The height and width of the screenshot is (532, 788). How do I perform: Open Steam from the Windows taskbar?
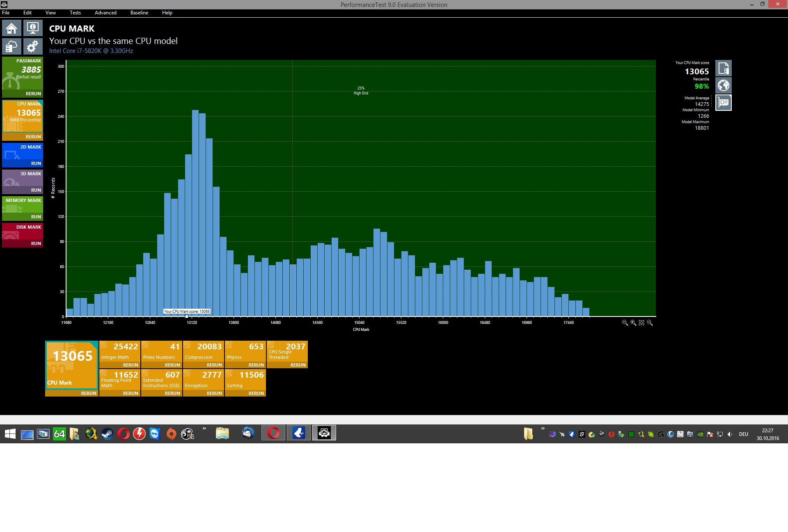pyautogui.click(x=107, y=434)
